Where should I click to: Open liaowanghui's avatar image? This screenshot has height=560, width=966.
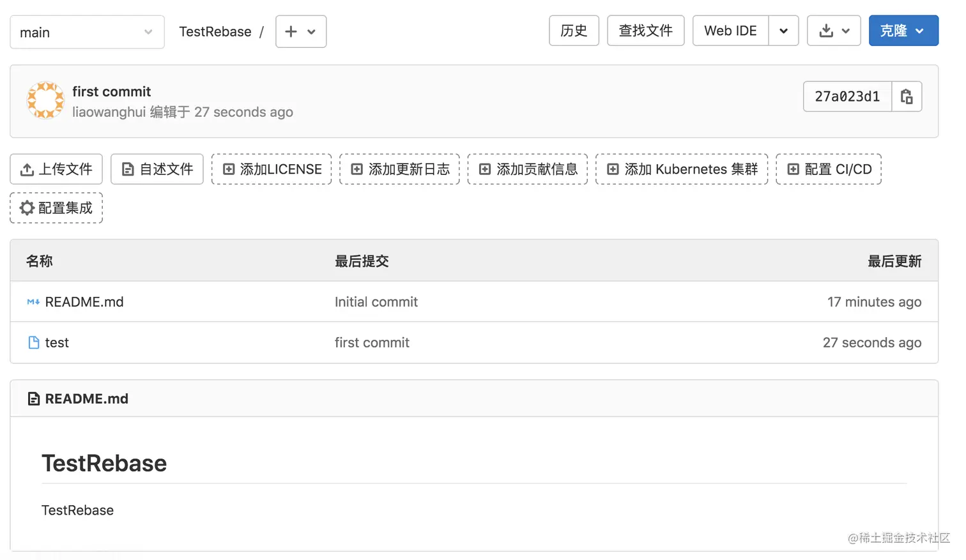45,100
